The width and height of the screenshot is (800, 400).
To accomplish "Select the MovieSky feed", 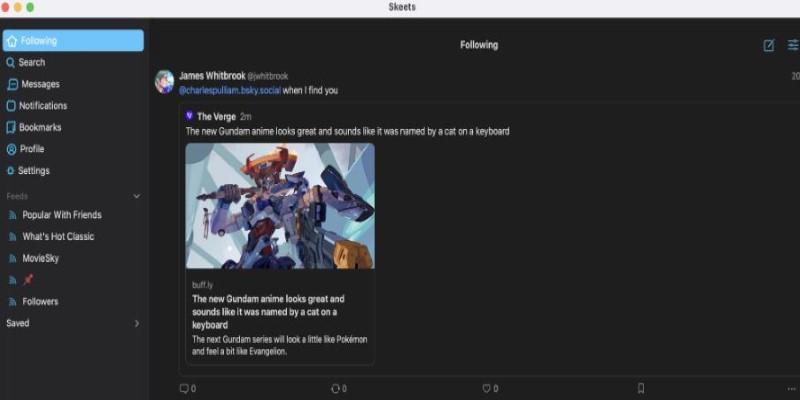I will pyautogui.click(x=40, y=258).
